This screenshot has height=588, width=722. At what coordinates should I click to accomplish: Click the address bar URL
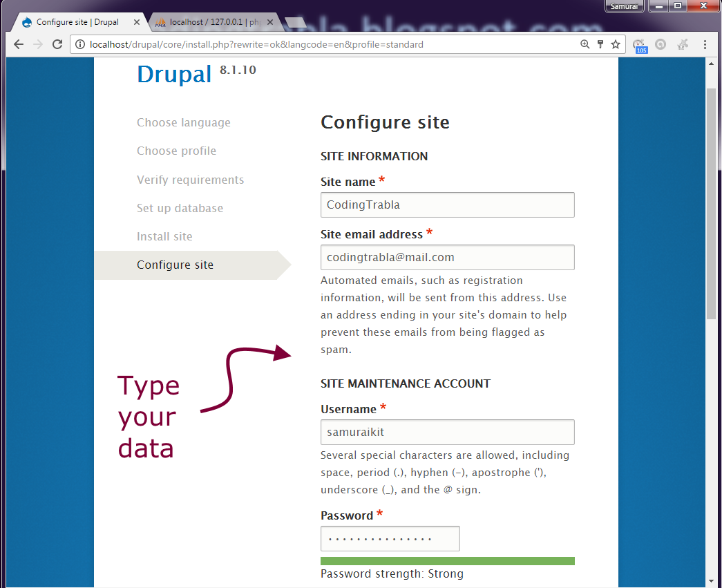pyautogui.click(x=256, y=44)
